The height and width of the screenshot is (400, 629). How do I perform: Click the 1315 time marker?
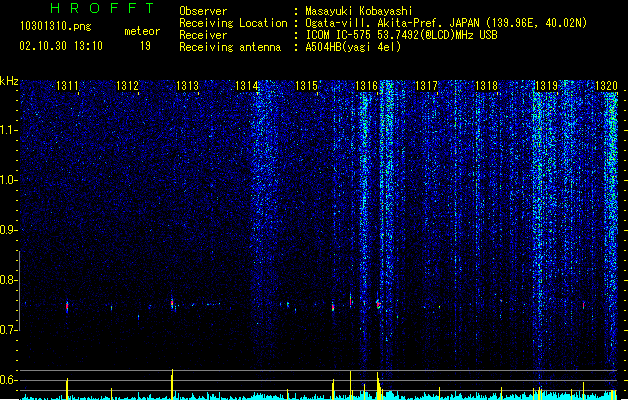click(306, 86)
